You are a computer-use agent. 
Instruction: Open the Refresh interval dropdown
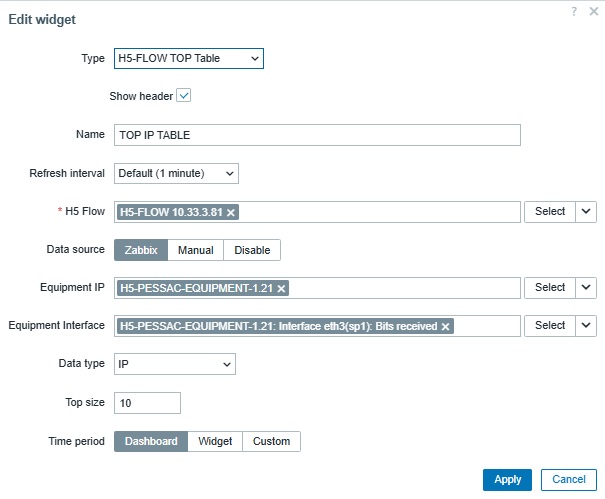pos(176,174)
